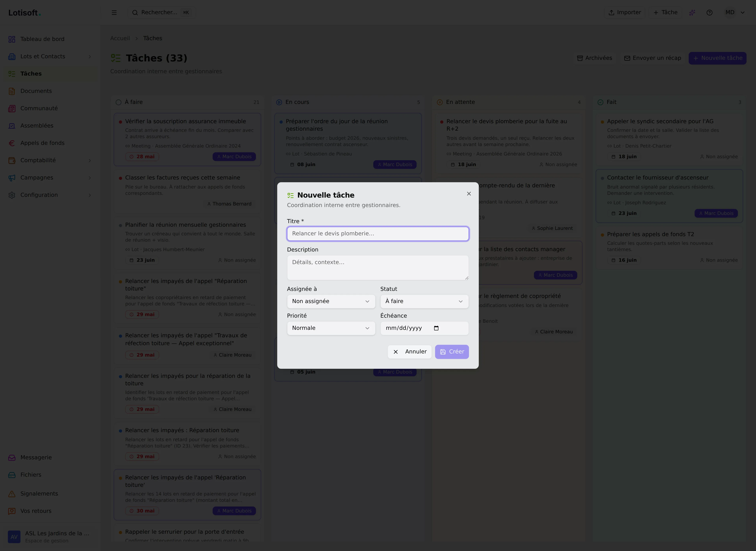
Task: Click the Créer button
Action: coord(452,352)
